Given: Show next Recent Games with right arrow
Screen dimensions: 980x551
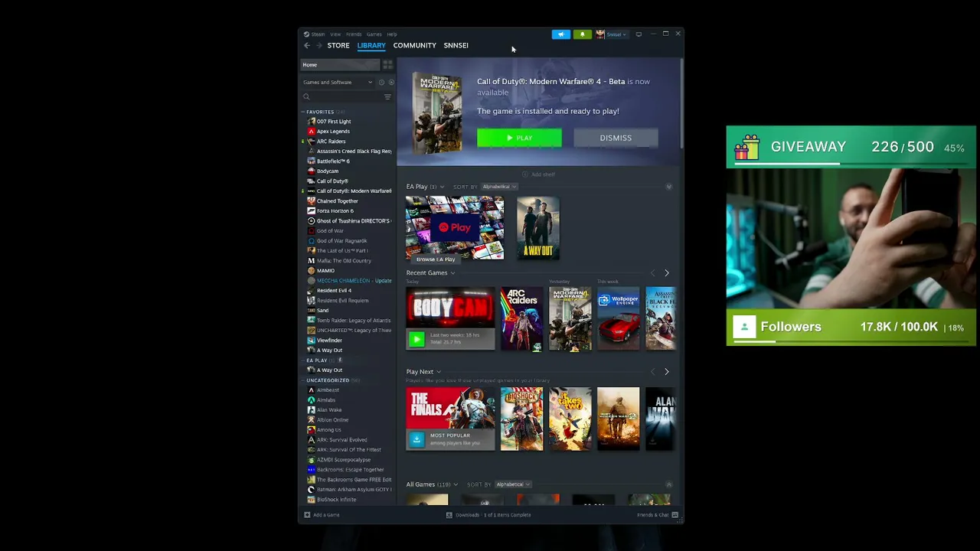Looking at the screenshot, I should 666,273.
